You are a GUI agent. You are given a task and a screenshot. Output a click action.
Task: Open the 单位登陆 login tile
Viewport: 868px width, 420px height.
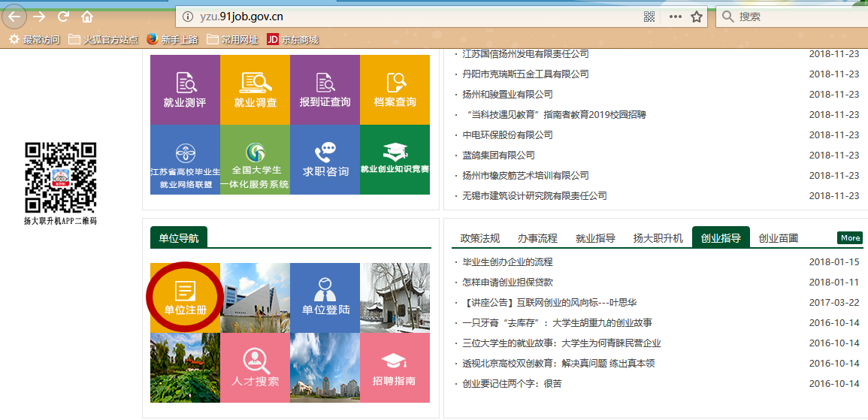point(325,298)
